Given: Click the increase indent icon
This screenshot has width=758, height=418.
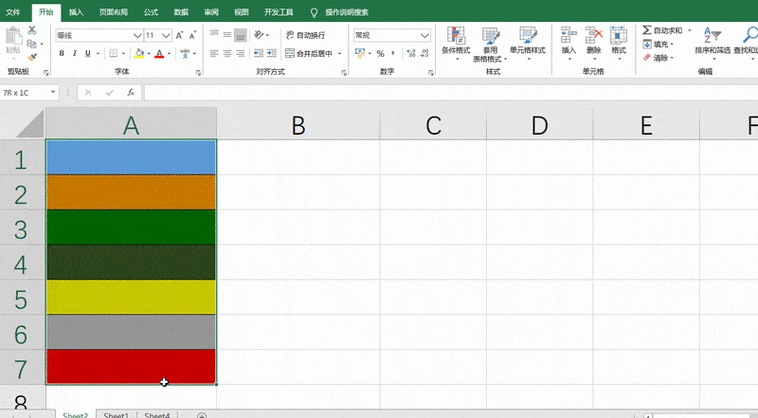Looking at the screenshot, I should (x=272, y=53).
